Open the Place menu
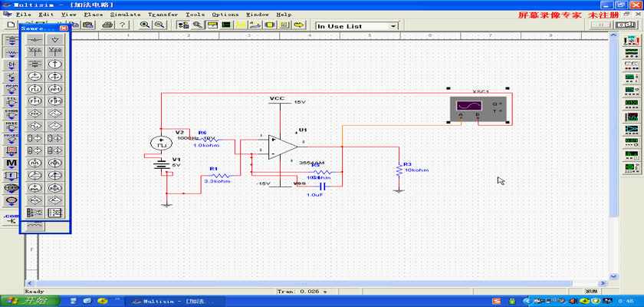This screenshot has width=644, height=307. (94, 15)
